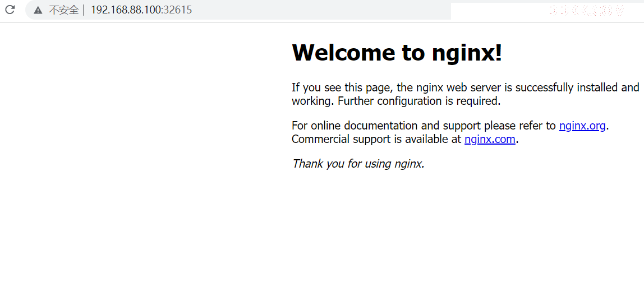Open the nginx.org link
Image resolution: width=644 pixels, height=296 pixels.
pos(582,126)
